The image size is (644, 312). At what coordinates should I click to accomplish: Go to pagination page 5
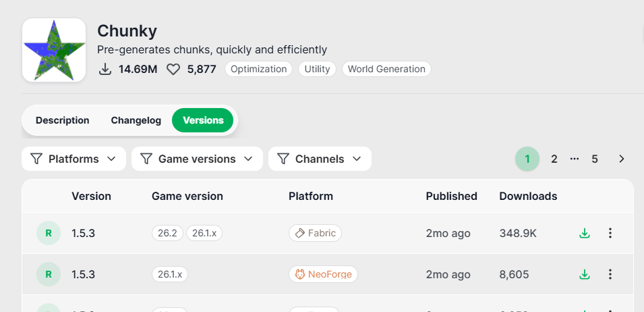(x=595, y=159)
